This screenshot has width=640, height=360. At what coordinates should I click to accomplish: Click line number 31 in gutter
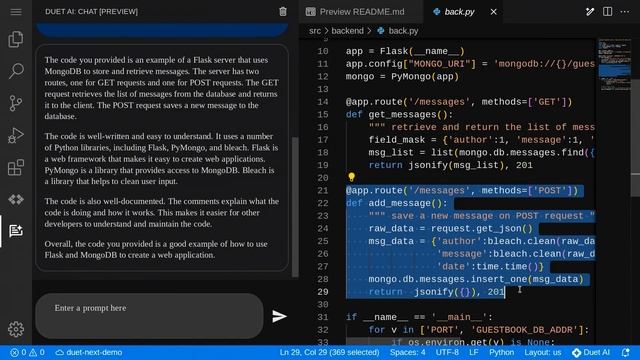(323, 317)
